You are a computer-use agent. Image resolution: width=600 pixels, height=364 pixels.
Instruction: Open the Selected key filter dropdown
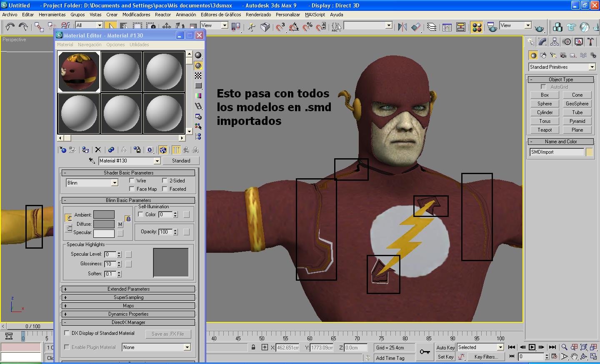[x=500, y=347]
